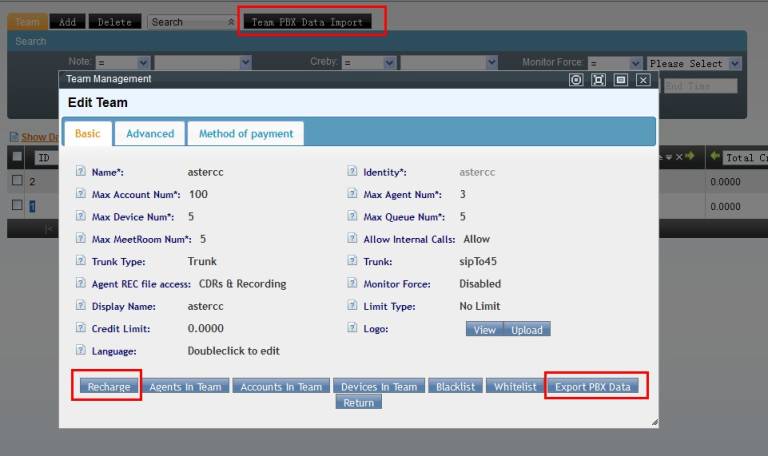768x456 pixels.
Task: Click the help icon next to Max Agent Num
Action: (x=352, y=194)
